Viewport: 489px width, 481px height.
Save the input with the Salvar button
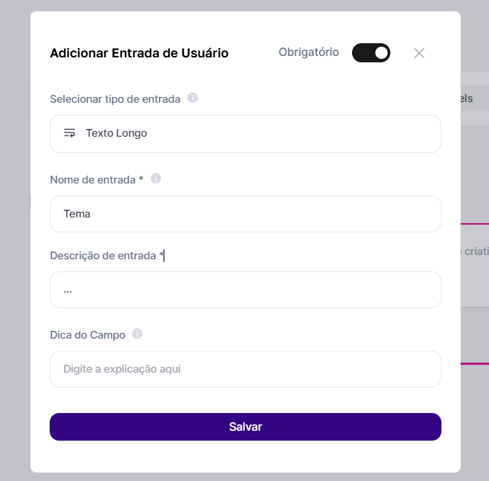[x=246, y=427]
